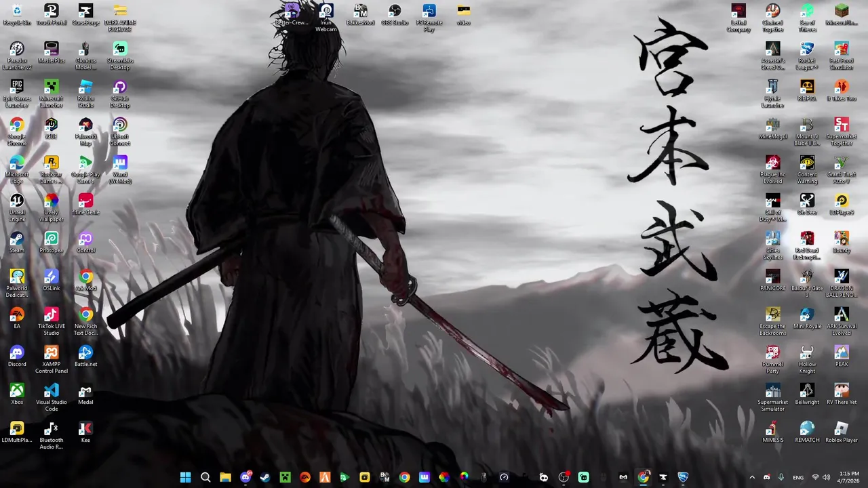Image resolution: width=868 pixels, height=488 pixels.
Task: Open taskbar Search
Action: 205,477
